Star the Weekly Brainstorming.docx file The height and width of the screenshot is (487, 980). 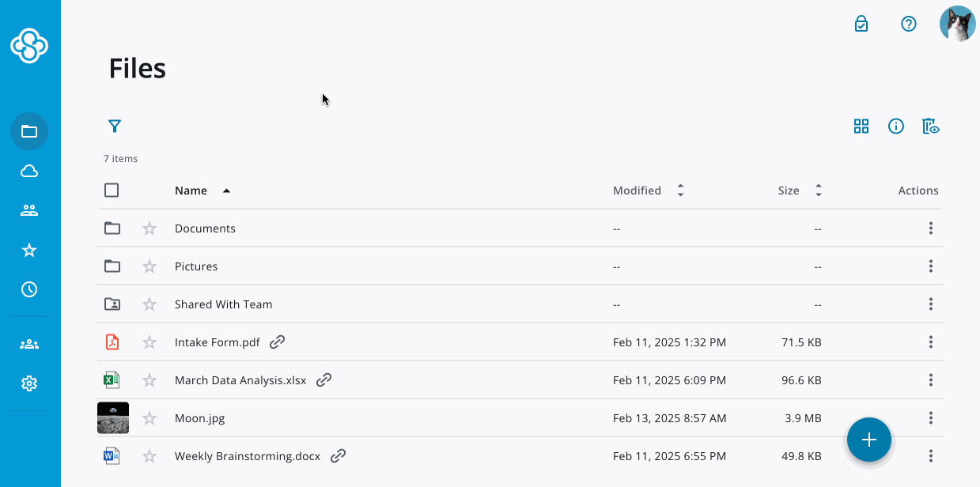(x=149, y=456)
